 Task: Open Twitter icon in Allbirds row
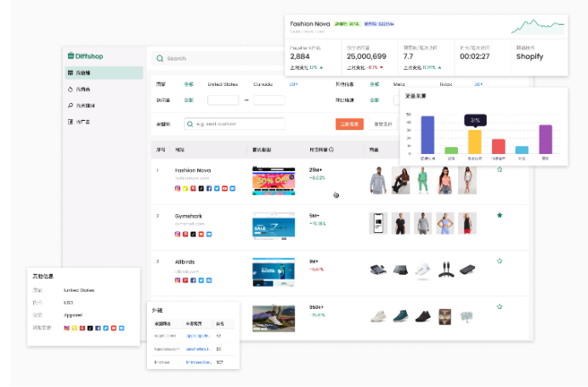(x=201, y=281)
